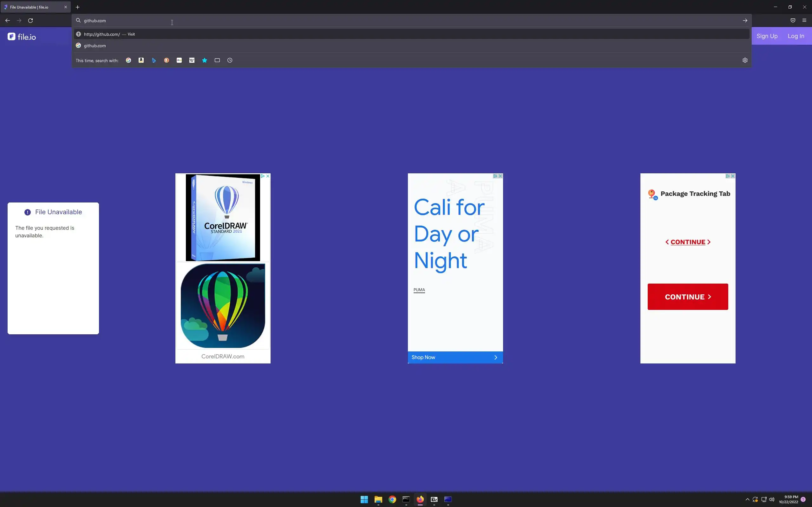Viewport: 812px width, 507px height.
Task: Search open tabs using the tabs icon
Action: (x=217, y=60)
